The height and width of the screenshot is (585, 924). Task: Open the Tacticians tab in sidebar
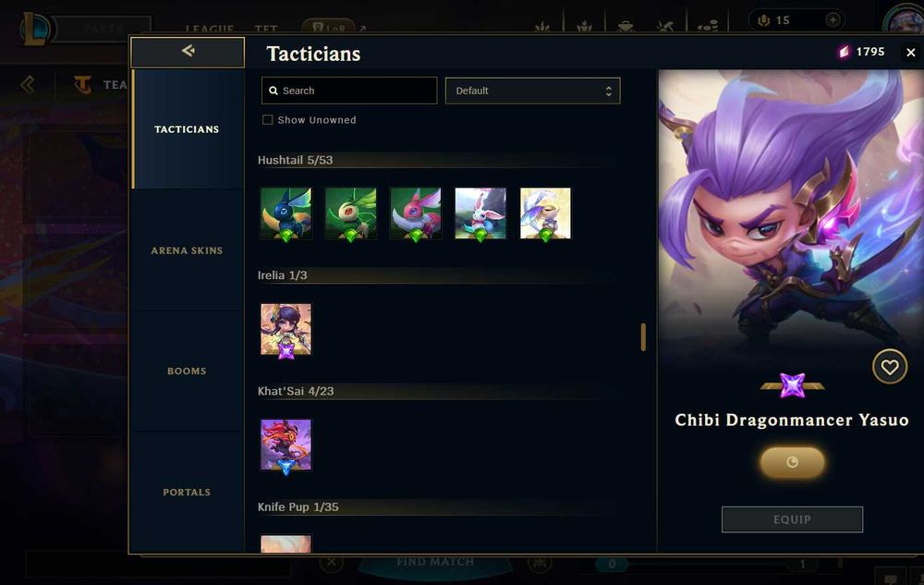pyautogui.click(x=187, y=129)
